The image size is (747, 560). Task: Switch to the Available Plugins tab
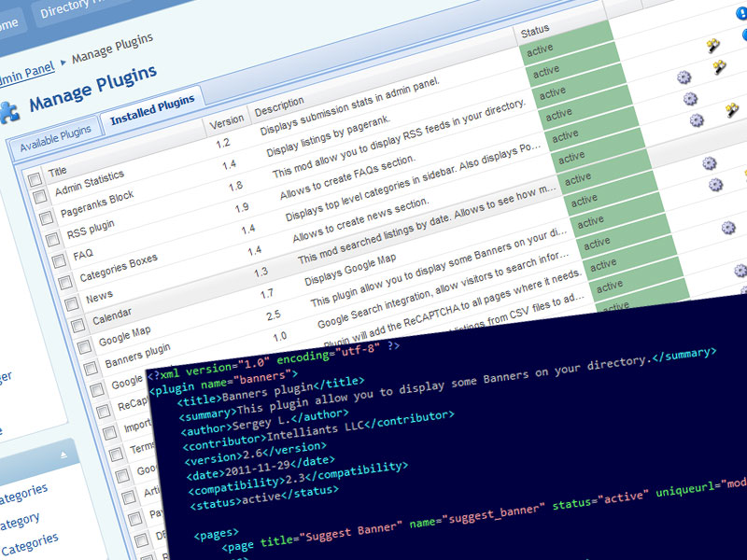tap(55, 137)
